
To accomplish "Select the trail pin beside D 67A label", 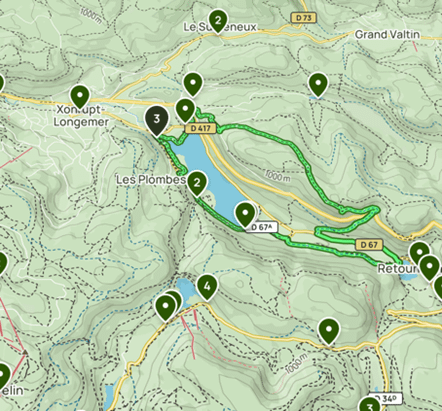I will coord(245,214).
